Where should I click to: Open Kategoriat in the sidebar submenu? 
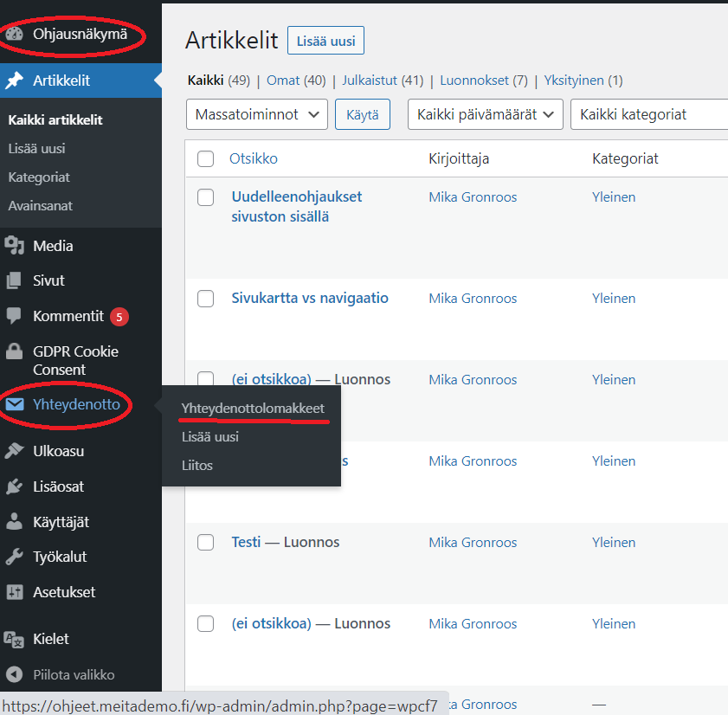(x=39, y=177)
